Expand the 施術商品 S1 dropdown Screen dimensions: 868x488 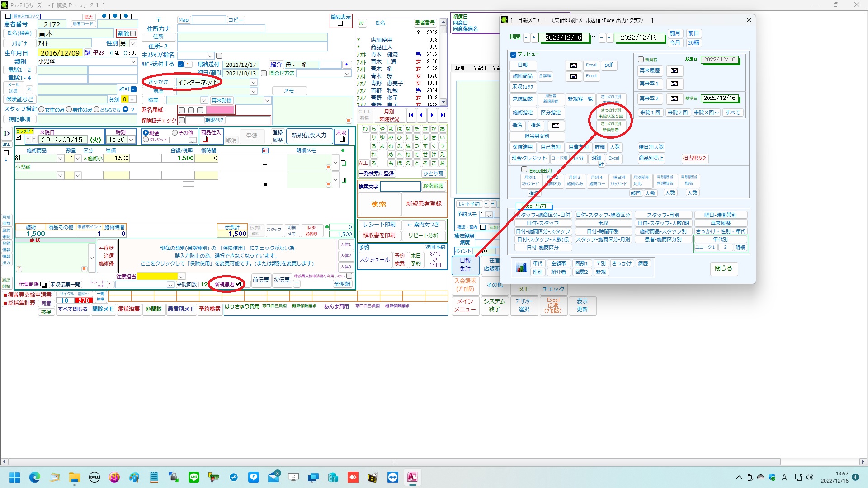click(60, 158)
